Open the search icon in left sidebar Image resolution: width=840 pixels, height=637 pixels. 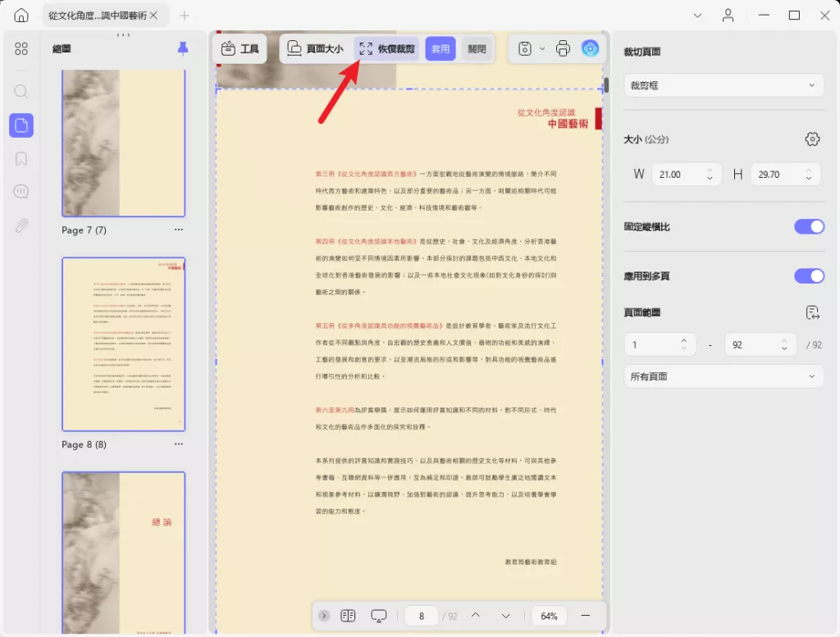tap(21, 92)
